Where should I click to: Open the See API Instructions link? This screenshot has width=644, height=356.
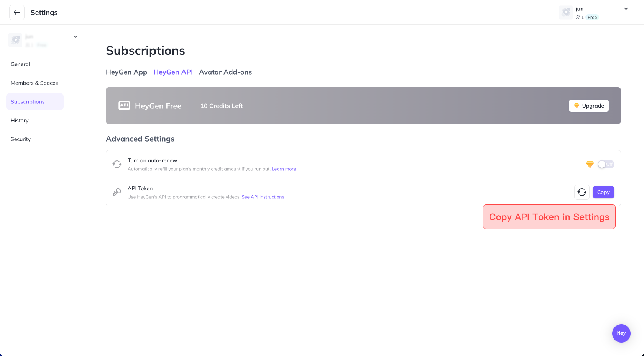point(263,197)
